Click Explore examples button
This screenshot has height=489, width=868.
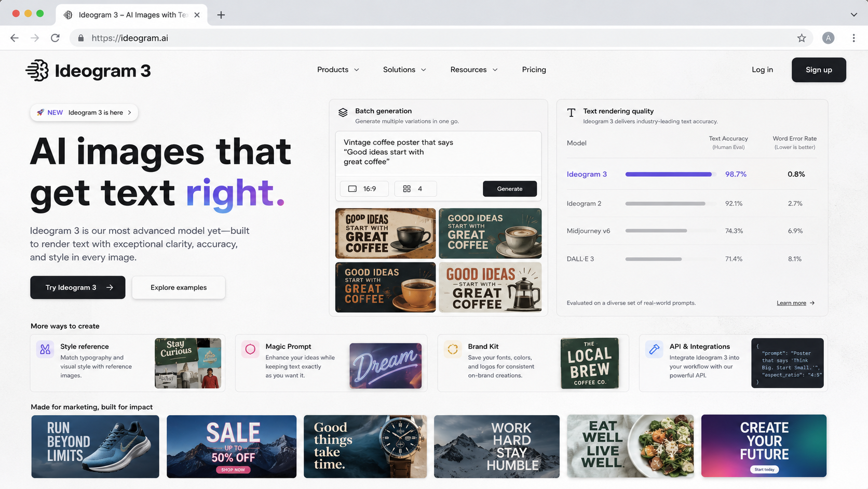(x=179, y=287)
